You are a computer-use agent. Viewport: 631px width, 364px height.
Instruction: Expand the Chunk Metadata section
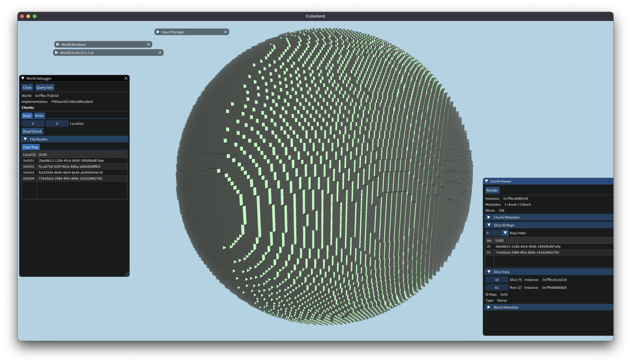click(x=489, y=217)
